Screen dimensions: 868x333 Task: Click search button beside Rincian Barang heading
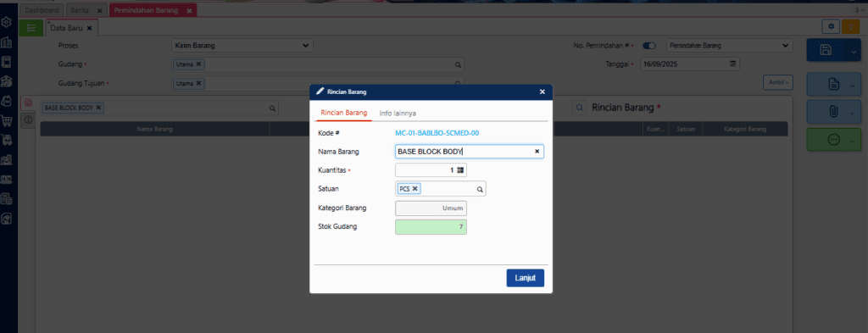coord(579,108)
